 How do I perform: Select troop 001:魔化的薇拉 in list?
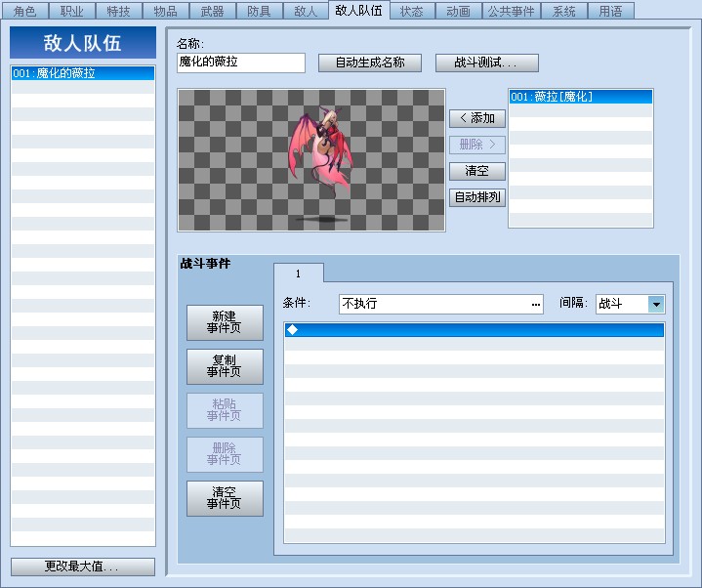point(83,73)
